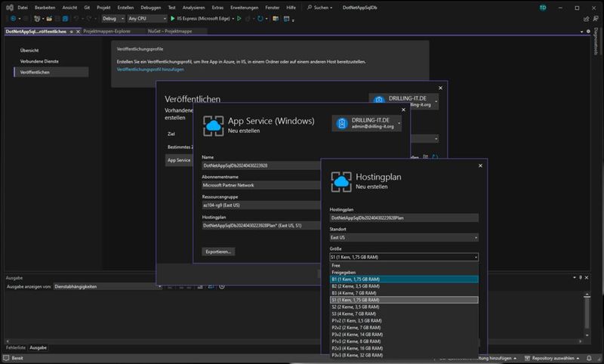604x364 pixels.
Task: Select P1v2 (1 Kern, 3,5 GB RAM)
Action: click(404, 321)
